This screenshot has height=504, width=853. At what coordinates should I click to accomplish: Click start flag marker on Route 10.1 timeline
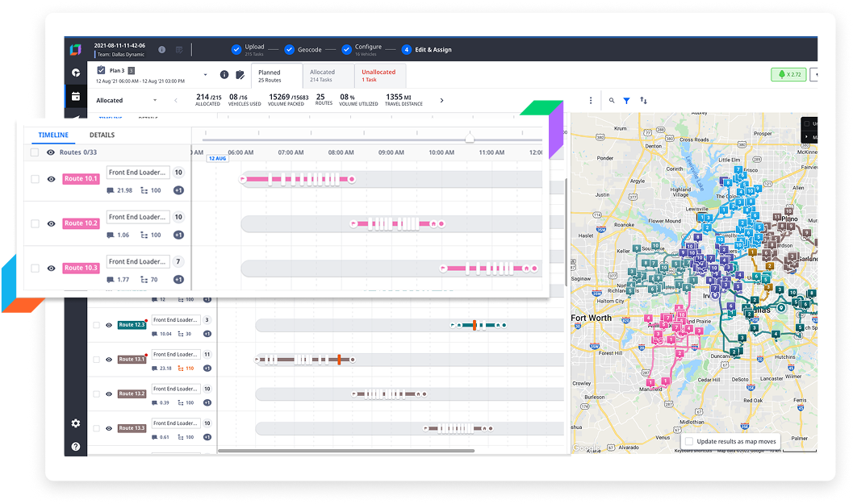click(x=243, y=179)
